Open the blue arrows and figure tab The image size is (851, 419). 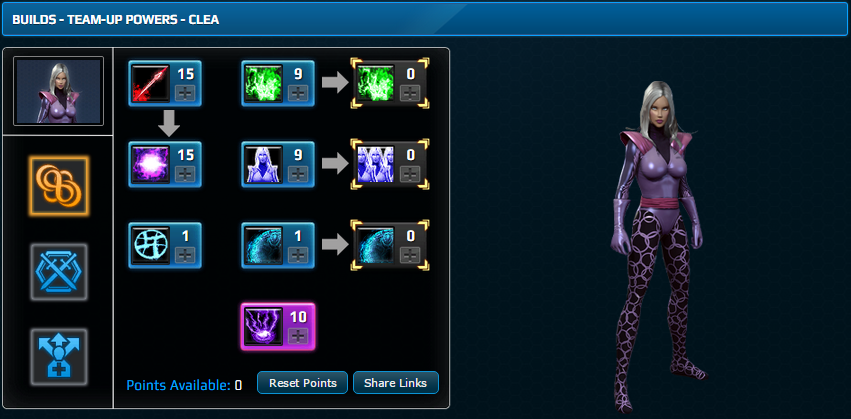coord(59,357)
